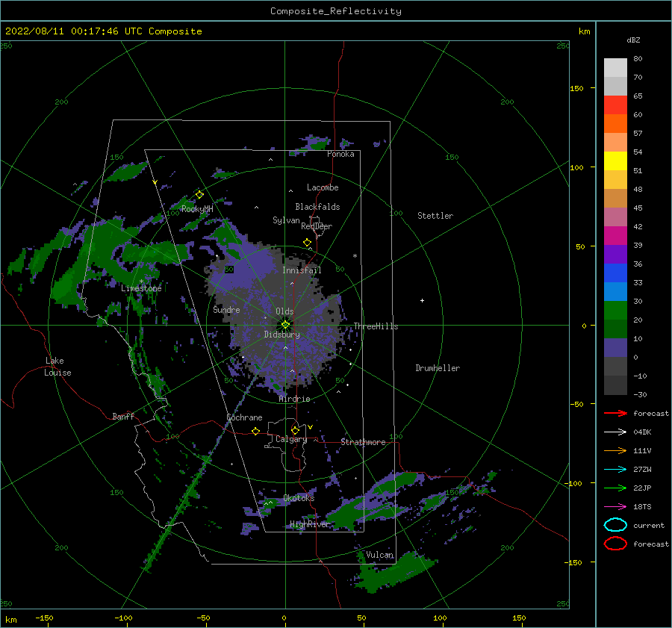The image size is (672, 628).
Task: Click the Calgary city label
Action: tap(291, 439)
